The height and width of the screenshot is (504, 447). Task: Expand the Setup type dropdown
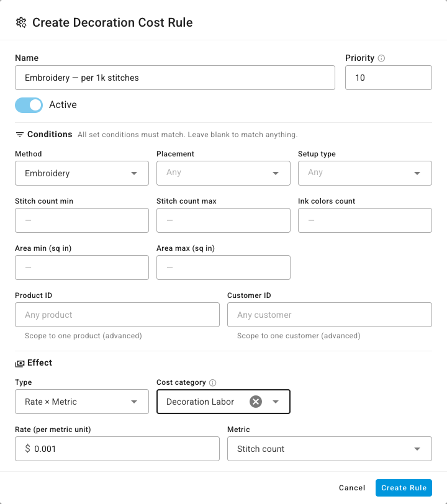coord(365,173)
